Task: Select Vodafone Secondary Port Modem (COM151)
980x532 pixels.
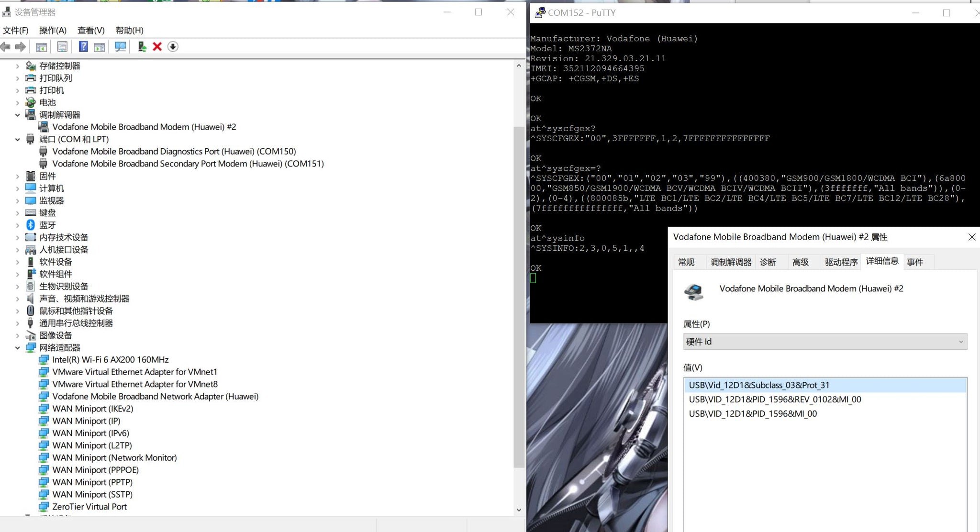Action: tap(188, 164)
